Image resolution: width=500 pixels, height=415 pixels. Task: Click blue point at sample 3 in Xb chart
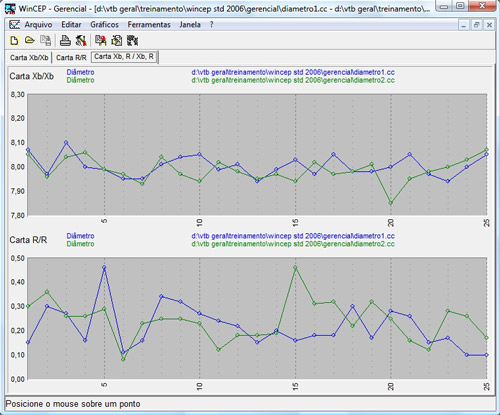pos(66,142)
